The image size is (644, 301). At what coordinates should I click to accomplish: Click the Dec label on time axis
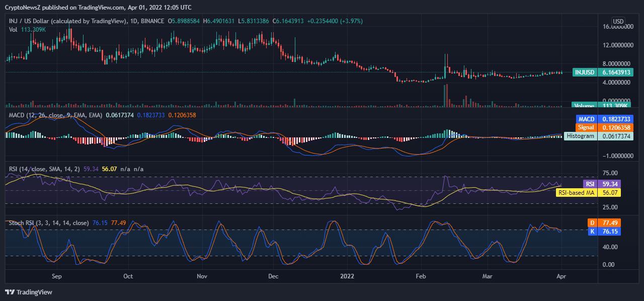coord(273,276)
